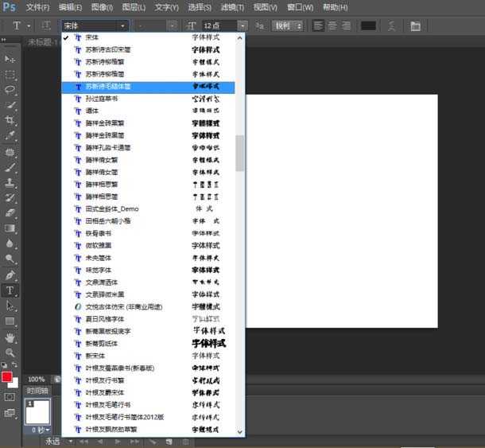Open the 窗口(W) menu
This screenshot has height=448, width=485.
coord(300,7)
